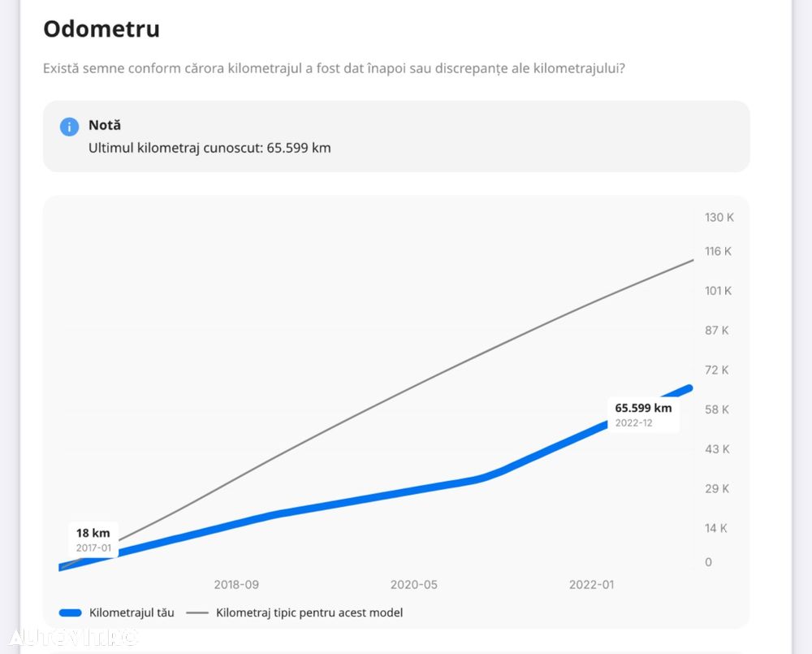The width and height of the screenshot is (812, 654).
Task: Click the 43 K y-axis label
Action: (x=717, y=448)
